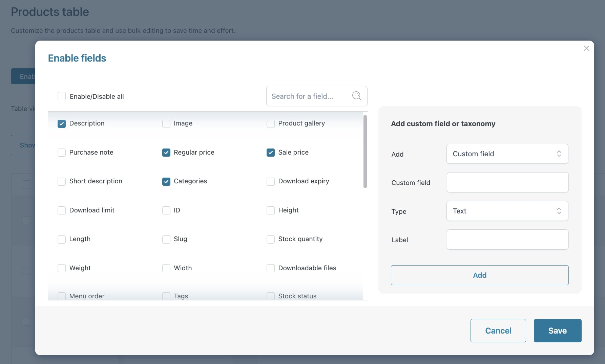Uncheck the Sale price field
The height and width of the screenshot is (364, 605).
point(271,153)
